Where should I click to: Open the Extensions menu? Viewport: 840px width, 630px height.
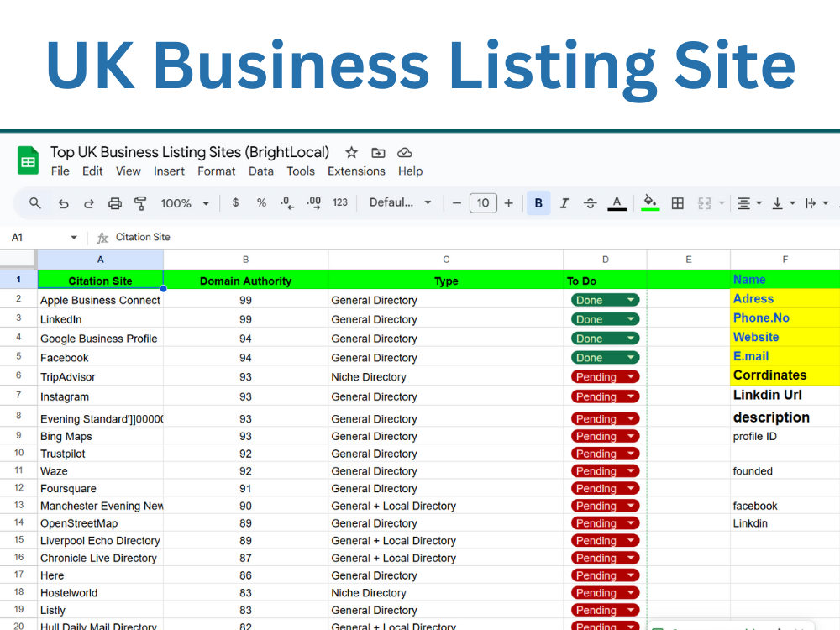(356, 171)
